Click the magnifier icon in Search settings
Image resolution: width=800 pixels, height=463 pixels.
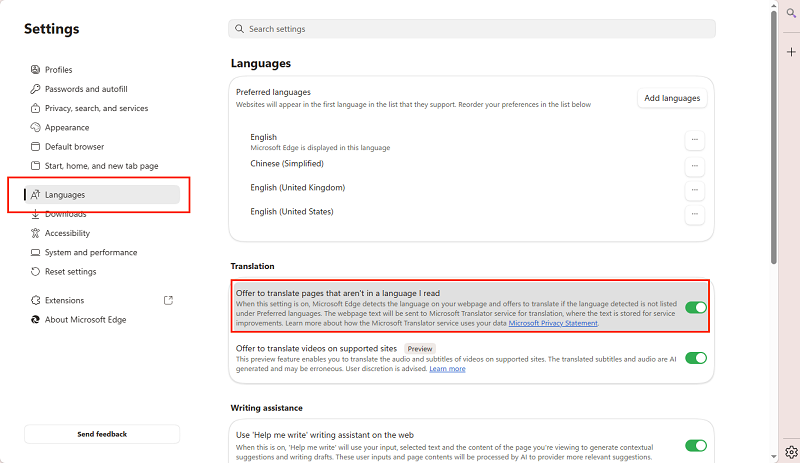tap(239, 29)
